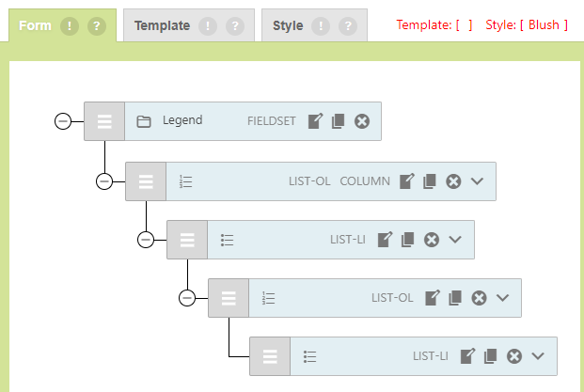Open the Style tab help icon

[347, 26]
